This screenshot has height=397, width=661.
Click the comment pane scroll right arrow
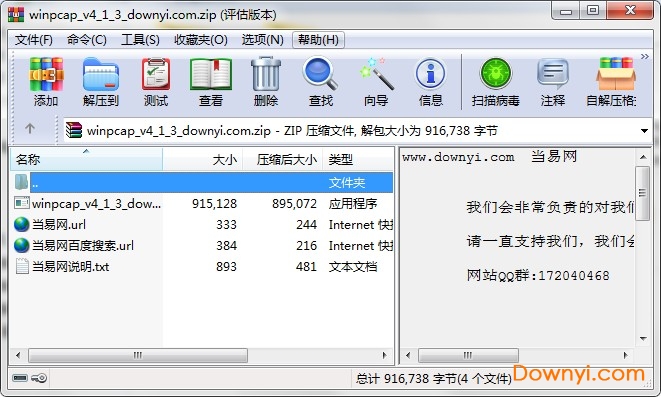[625, 355]
